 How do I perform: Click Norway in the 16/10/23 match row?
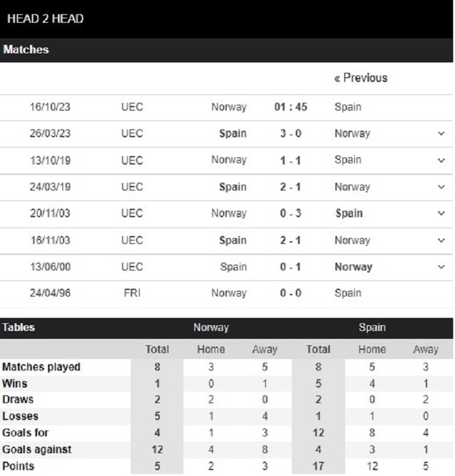229,107
